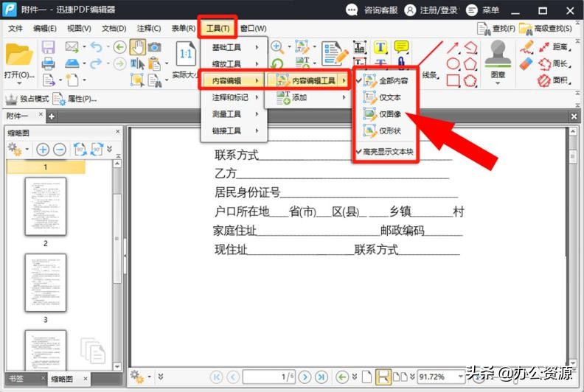The width and height of the screenshot is (584, 392).
Task: Select the distance measuring tool
Action: (x=555, y=47)
